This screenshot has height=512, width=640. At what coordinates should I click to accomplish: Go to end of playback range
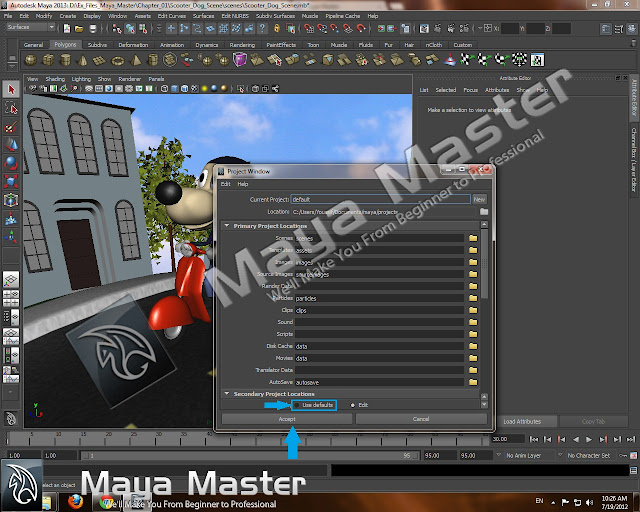(x=631, y=439)
